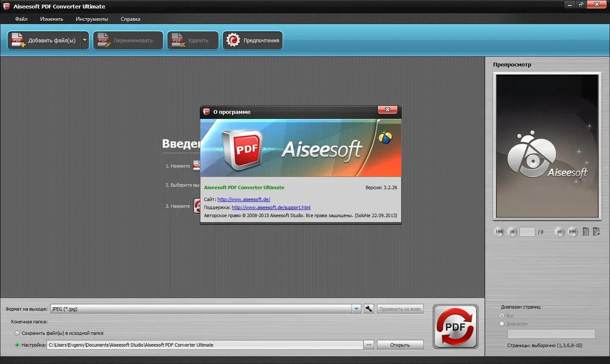Click the Версия: 3.2.26 text
This screenshot has width=610, height=364.
pos(381,188)
